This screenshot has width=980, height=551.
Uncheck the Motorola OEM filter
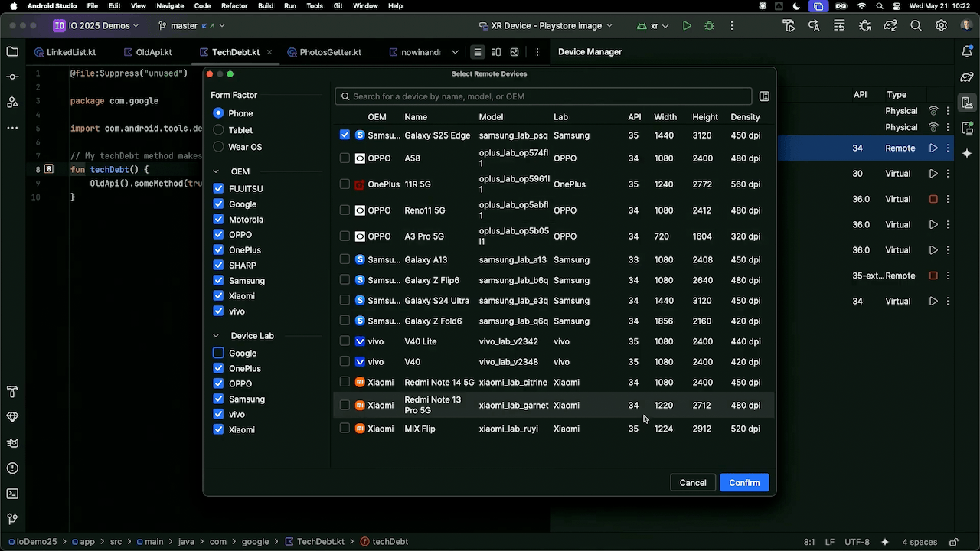click(x=218, y=219)
